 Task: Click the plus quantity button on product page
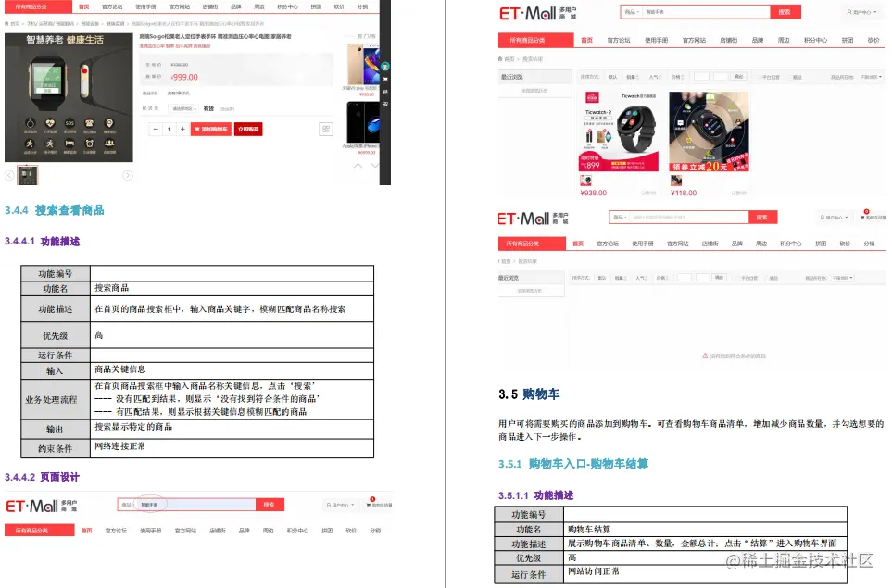tap(182, 130)
